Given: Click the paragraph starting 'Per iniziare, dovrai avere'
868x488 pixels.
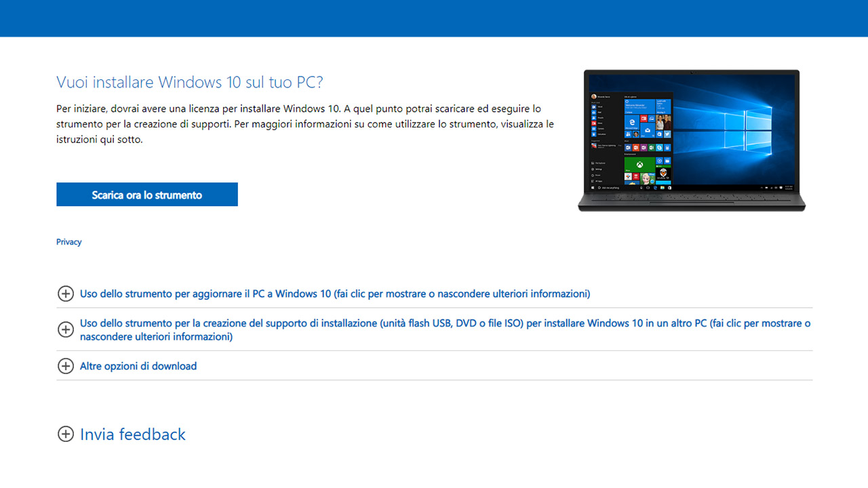Looking at the screenshot, I should pyautogui.click(x=305, y=124).
